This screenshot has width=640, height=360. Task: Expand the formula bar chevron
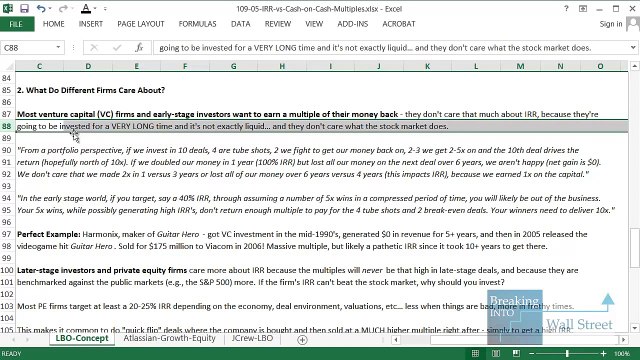633,48
